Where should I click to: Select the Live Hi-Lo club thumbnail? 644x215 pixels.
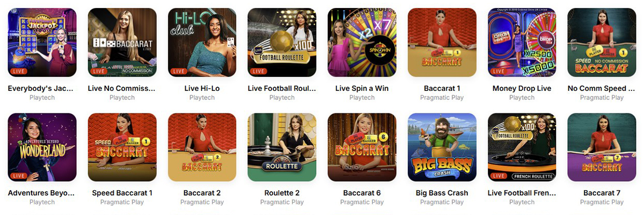[202, 42]
